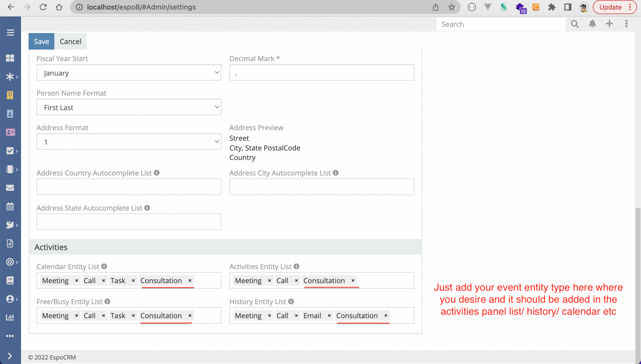Screen dimensions: 641x364
Task: Remove Email from History Entity List
Action: click(329, 316)
